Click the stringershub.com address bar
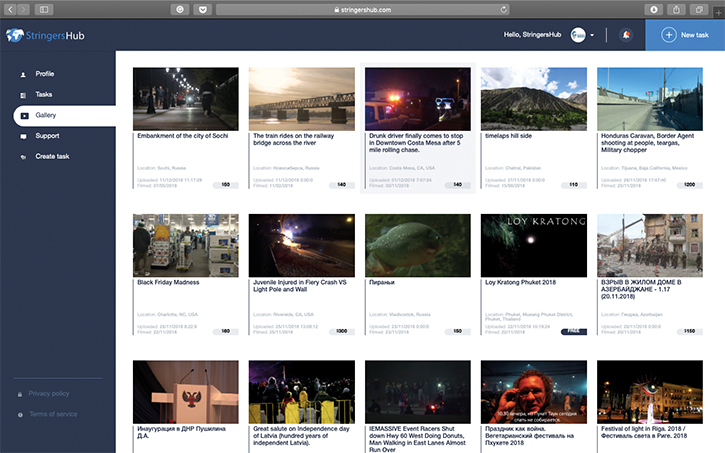Image resolution: width=725 pixels, height=453 pixels. tap(362, 8)
